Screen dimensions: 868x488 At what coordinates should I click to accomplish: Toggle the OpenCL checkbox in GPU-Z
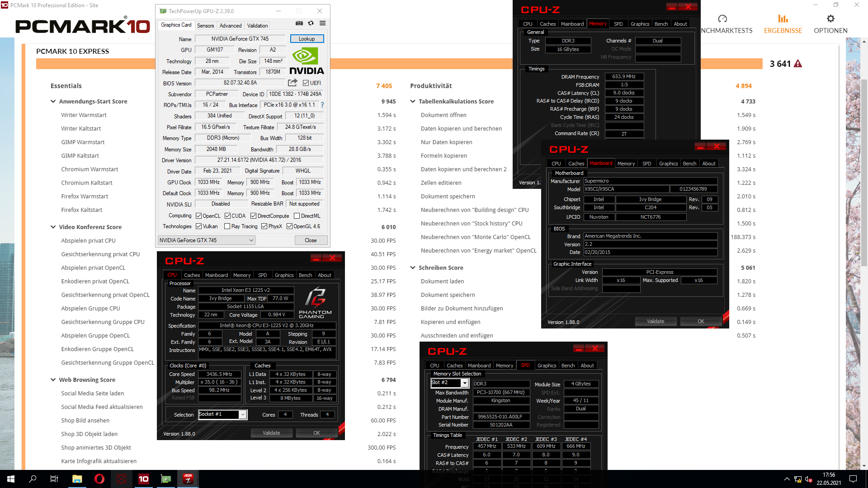(x=199, y=216)
